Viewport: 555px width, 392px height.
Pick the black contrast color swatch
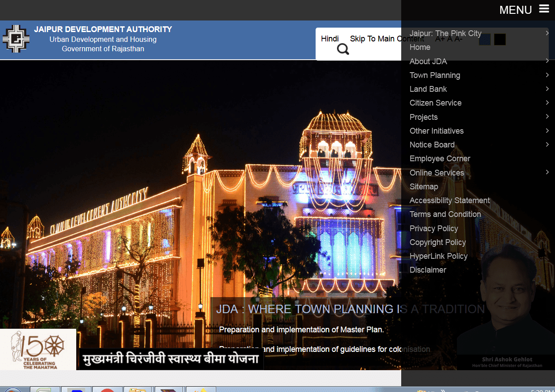point(499,39)
